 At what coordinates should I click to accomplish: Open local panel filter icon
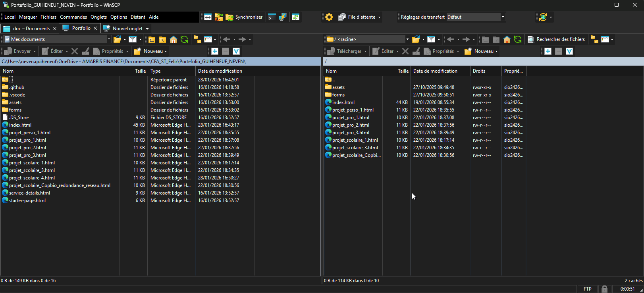133,39
